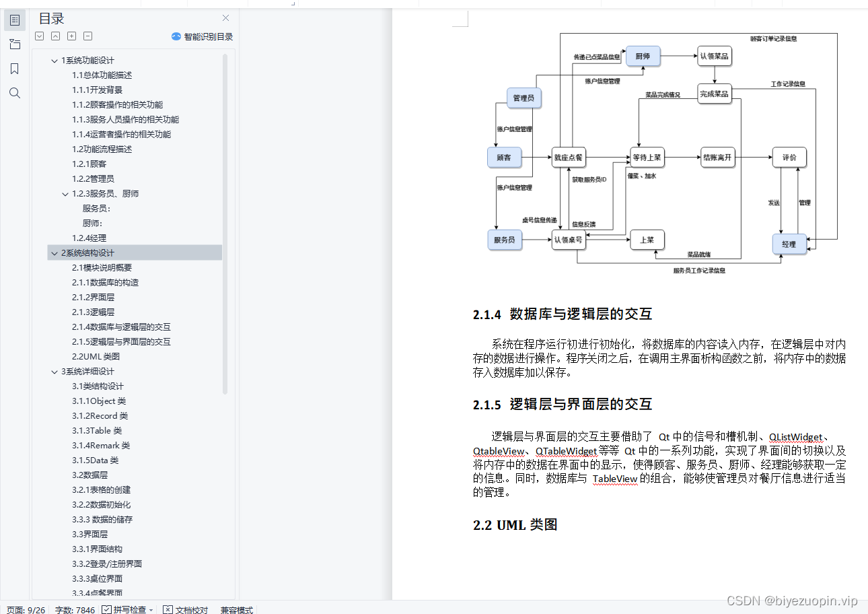The image size is (868, 614).
Task: Go to outline entry 1.1.4运营者操作的相关功能
Action: point(122,134)
